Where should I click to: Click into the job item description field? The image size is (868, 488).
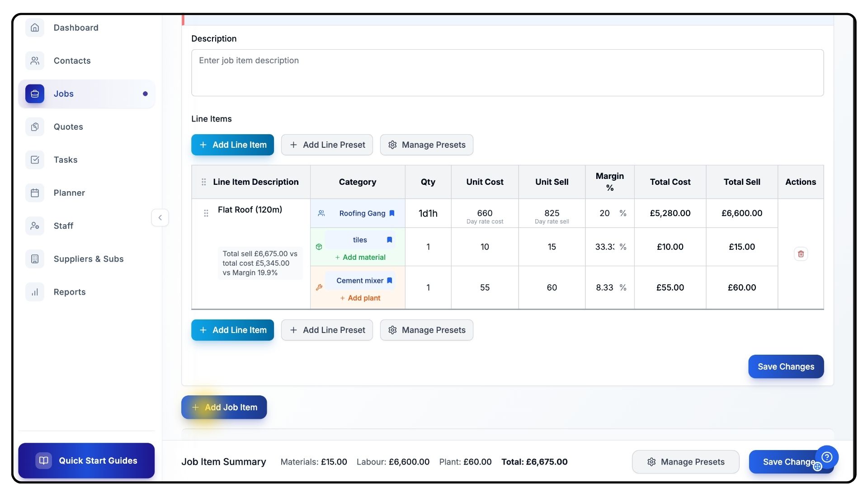pos(507,73)
